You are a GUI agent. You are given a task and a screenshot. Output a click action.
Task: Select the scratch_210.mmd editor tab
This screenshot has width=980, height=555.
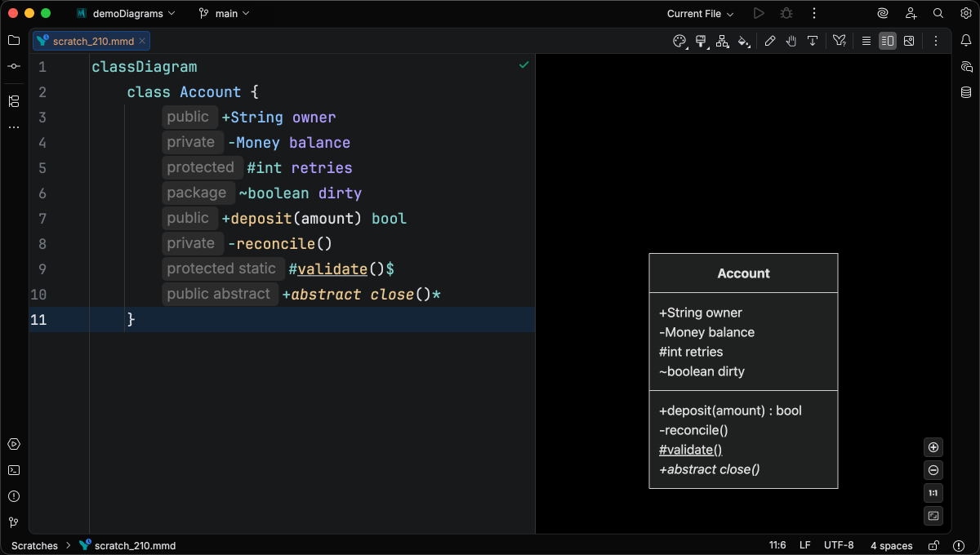coord(90,41)
